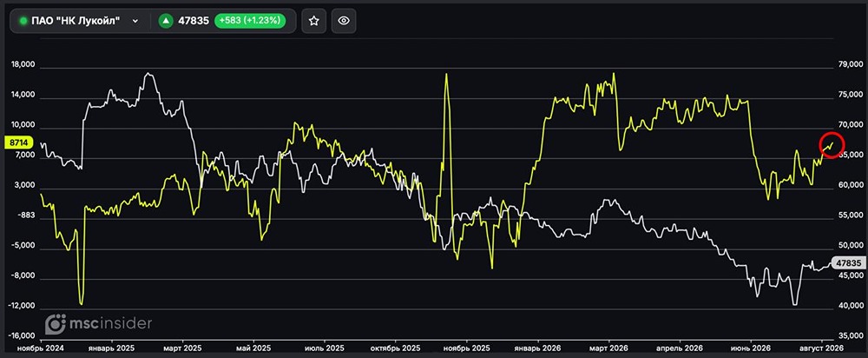The height and width of the screenshot is (358, 868).
Task: Click the right axis label 79,000
Action: [x=851, y=65]
